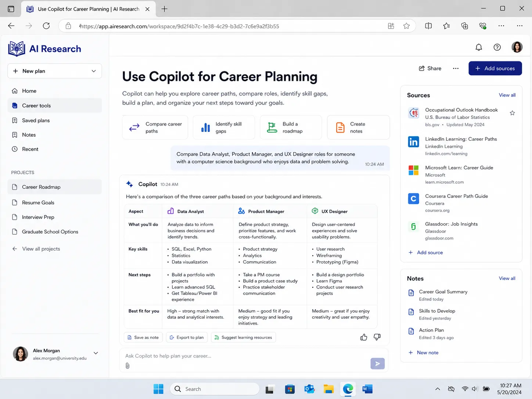Give the Copilot answer a thumbs up
532x399 pixels.
pyautogui.click(x=364, y=337)
